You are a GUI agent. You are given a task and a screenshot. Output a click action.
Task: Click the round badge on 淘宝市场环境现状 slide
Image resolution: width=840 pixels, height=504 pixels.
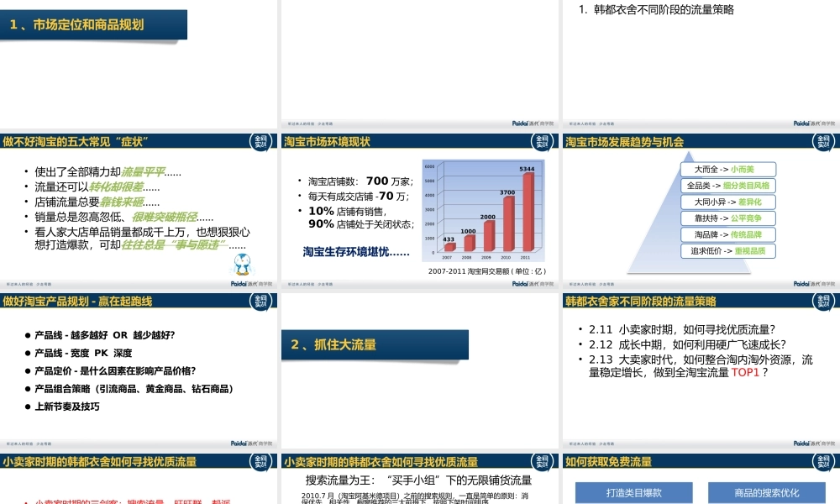point(543,143)
